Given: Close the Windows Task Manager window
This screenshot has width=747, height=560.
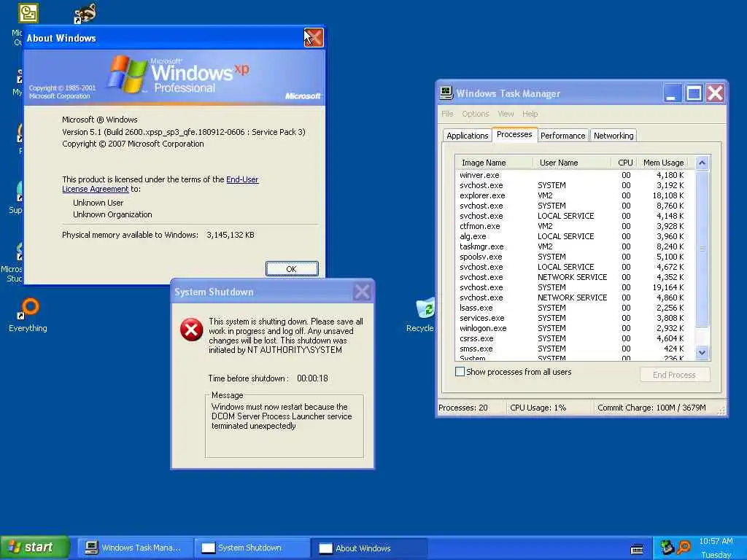Looking at the screenshot, I should point(715,93).
